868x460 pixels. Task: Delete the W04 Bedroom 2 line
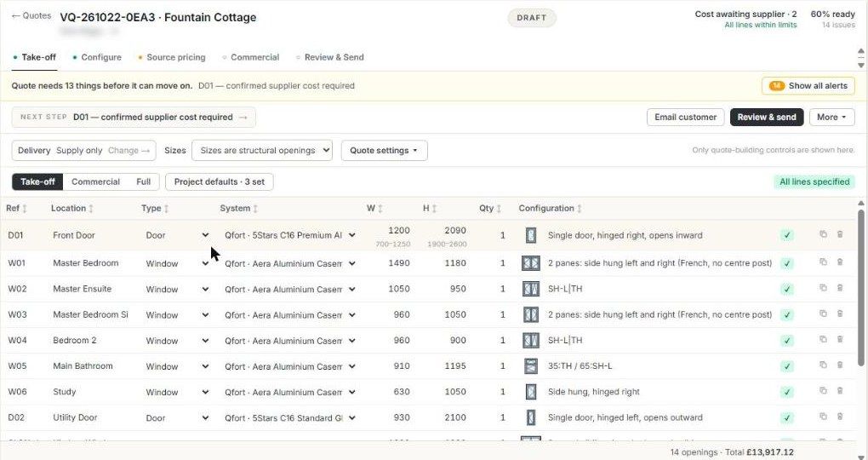pyautogui.click(x=840, y=339)
